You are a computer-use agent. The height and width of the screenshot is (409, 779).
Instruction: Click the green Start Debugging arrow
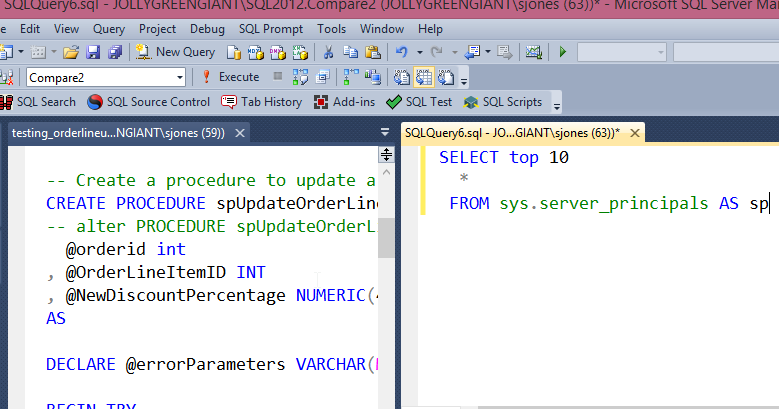(563, 51)
